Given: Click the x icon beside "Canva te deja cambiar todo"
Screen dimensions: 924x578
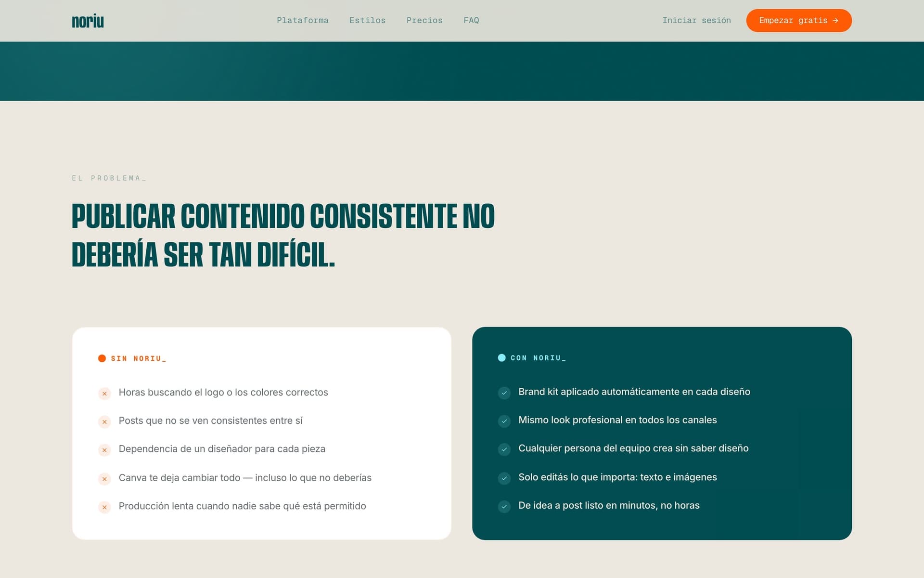Looking at the screenshot, I should pyautogui.click(x=104, y=479).
